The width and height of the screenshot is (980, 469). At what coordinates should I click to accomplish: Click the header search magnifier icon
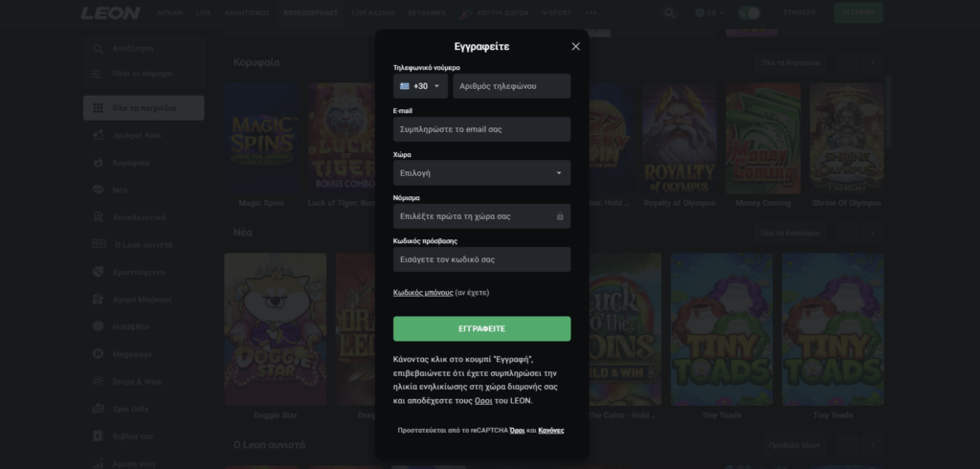tap(669, 12)
